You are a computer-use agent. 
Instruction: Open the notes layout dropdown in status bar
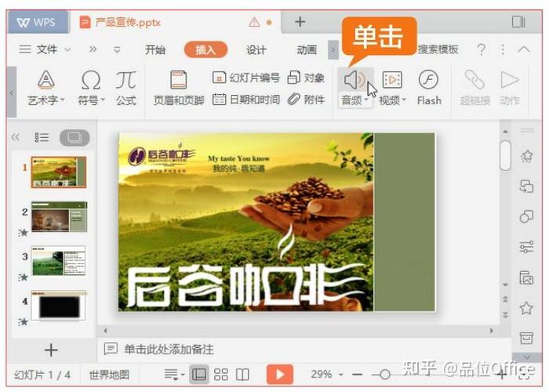(174, 375)
